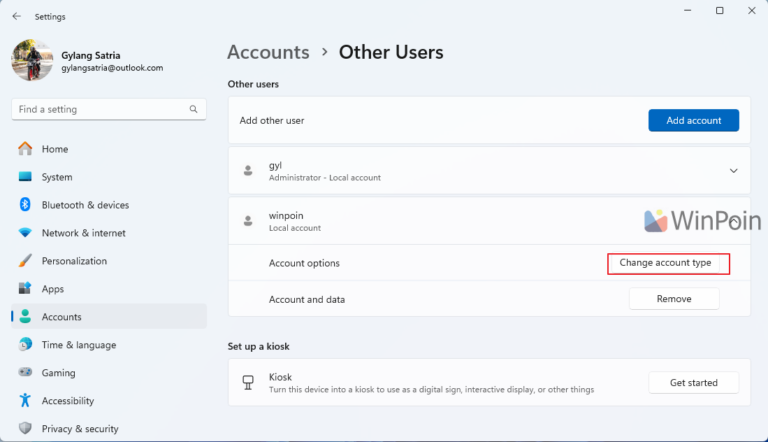Open System settings via monitor icon

tap(25, 177)
